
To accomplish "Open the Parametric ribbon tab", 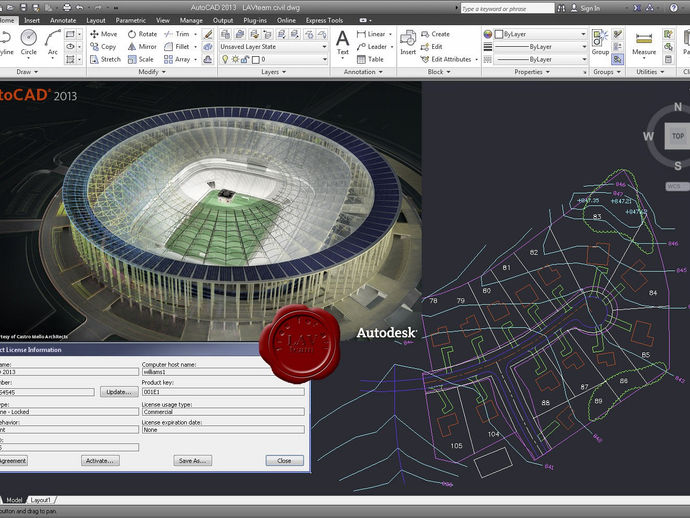I will coord(130,20).
